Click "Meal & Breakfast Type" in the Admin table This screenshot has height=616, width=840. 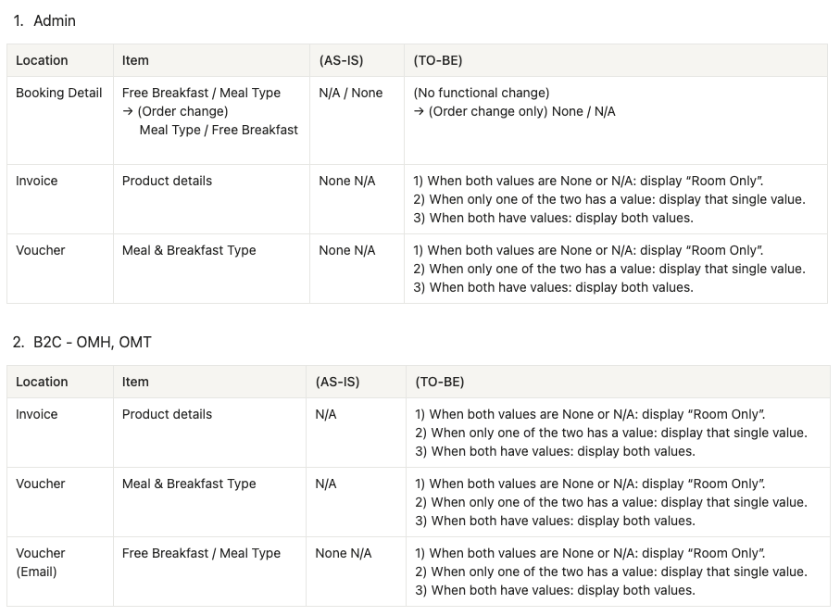[189, 250]
